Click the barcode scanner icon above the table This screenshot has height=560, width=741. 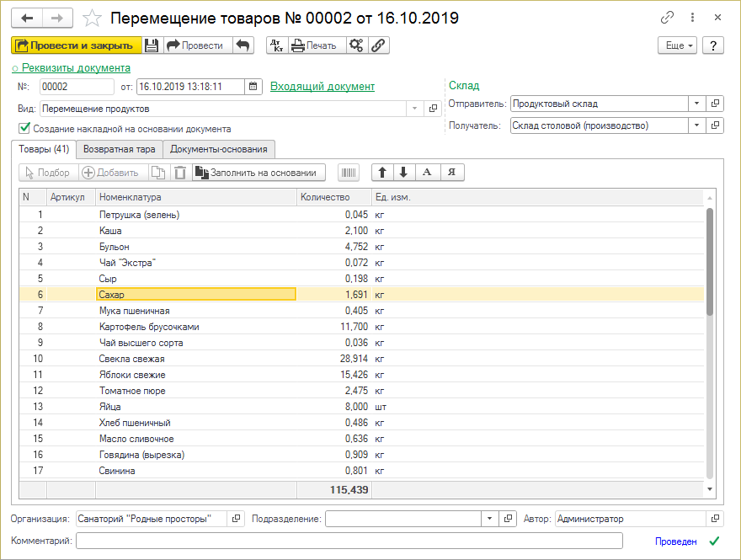(x=349, y=171)
